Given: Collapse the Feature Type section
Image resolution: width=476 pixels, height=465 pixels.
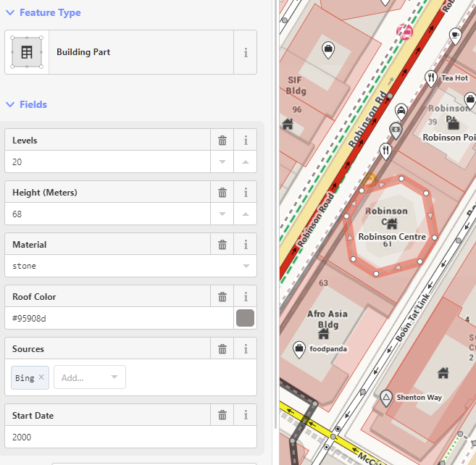Looking at the screenshot, I should pyautogui.click(x=43, y=13).
